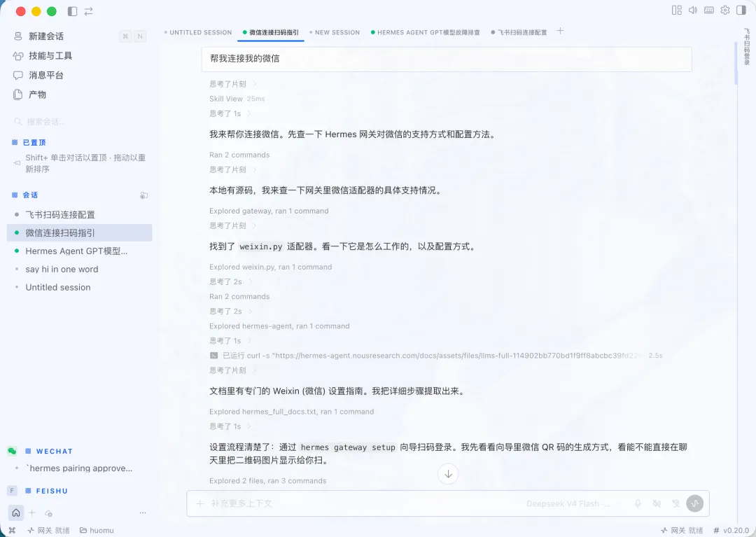This screenshot has height=537, width=756.
Task: Switch to NEW SESSION tab
Action: point(335,32)
